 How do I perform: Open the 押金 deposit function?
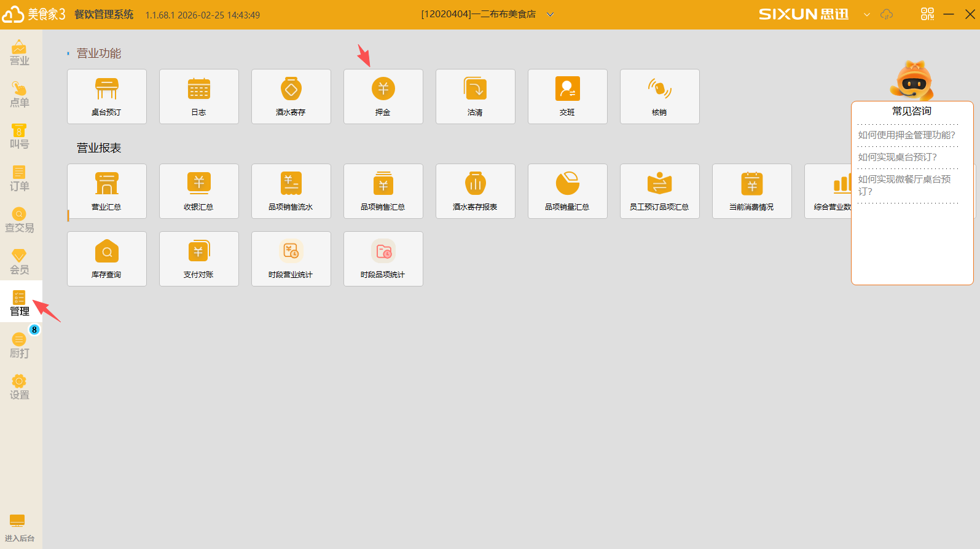click(x=383, y=97)
